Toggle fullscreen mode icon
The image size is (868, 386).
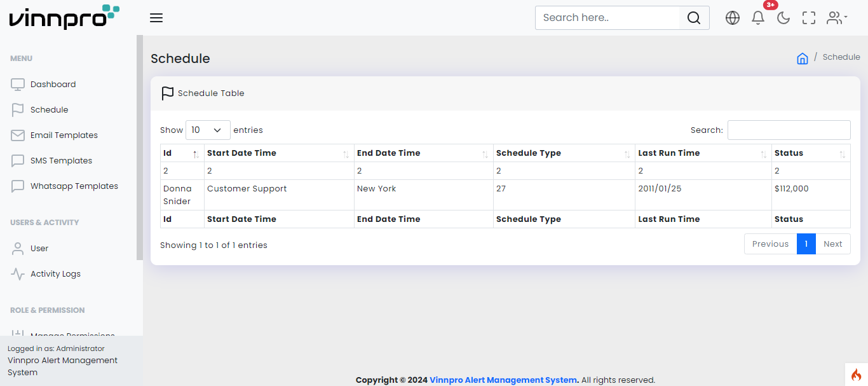[809, 18]
